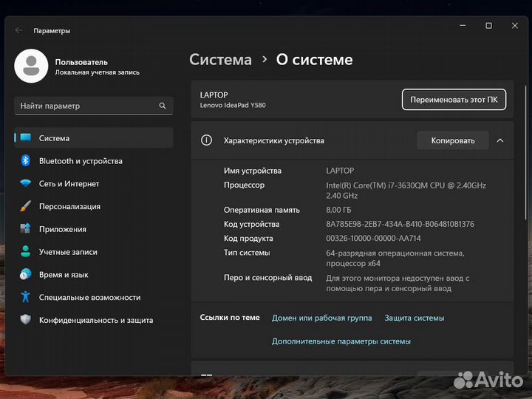
Task: Open Персонализация settings
Action: click(x=94, y=206)
